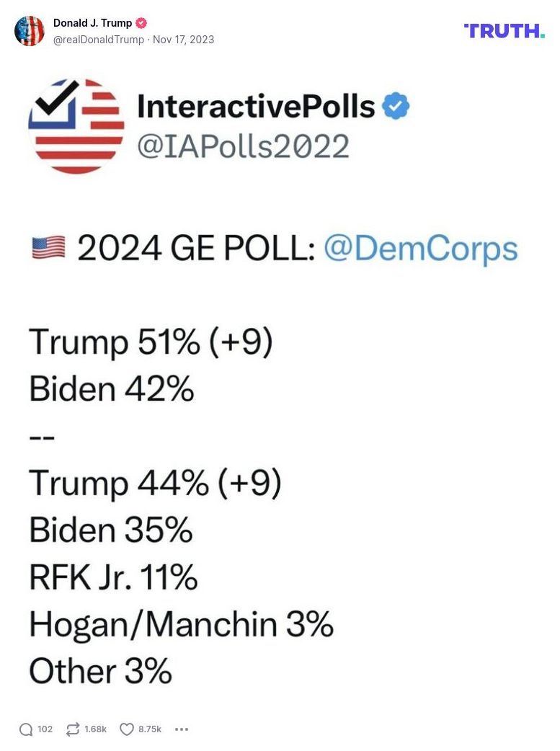Click the Nov 17, 2023 timestamp
560x751 pixels.
(x=185, y=40)
